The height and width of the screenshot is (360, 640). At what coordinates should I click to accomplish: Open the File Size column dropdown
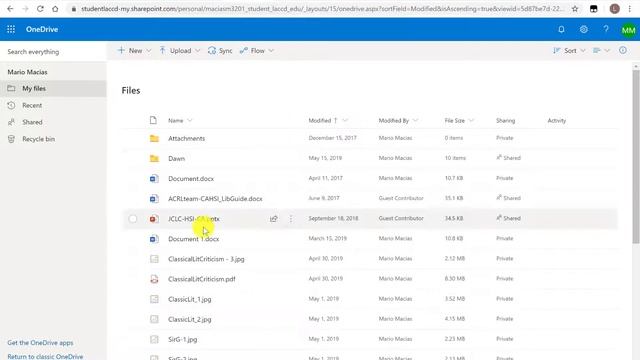tap(471, 120)
